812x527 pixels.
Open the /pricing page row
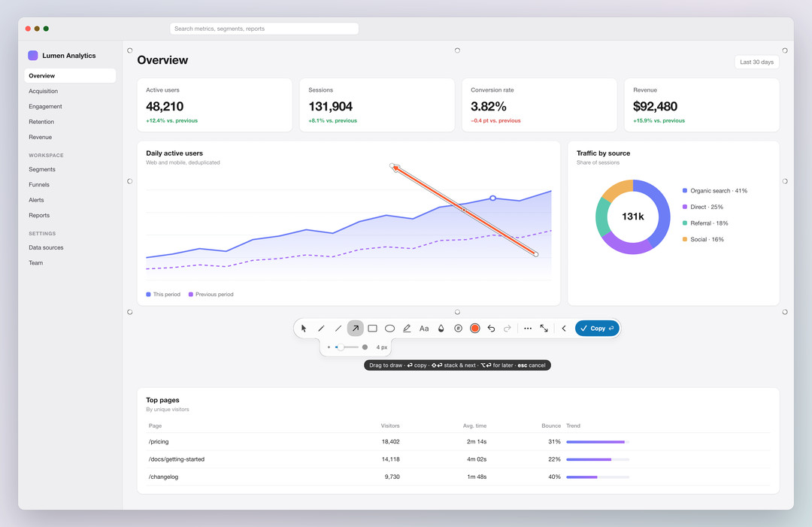(459, 441)
